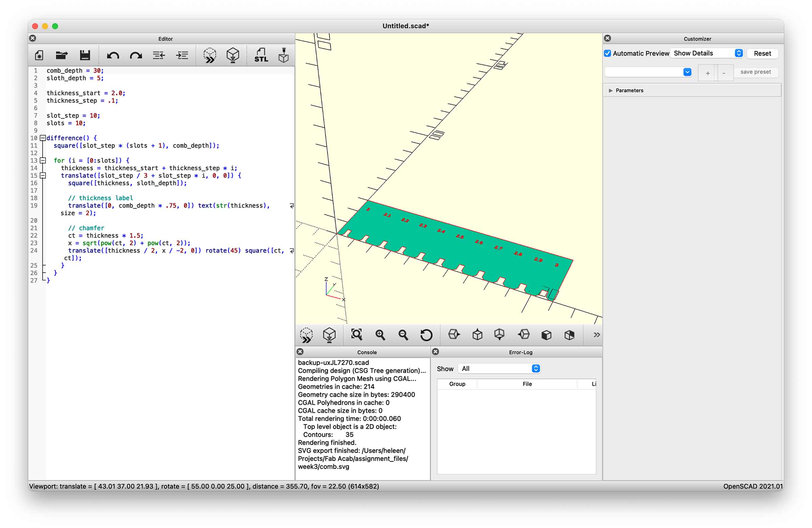
Task: Click the Reset button in Customizer
Action: [762, 53]
